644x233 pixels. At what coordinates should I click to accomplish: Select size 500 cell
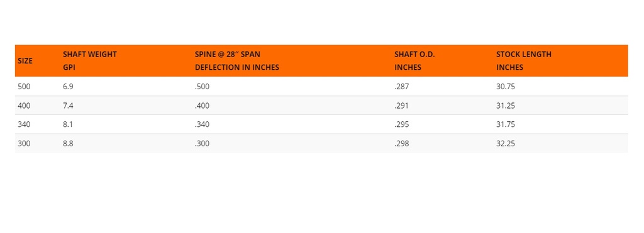point(25,87)
